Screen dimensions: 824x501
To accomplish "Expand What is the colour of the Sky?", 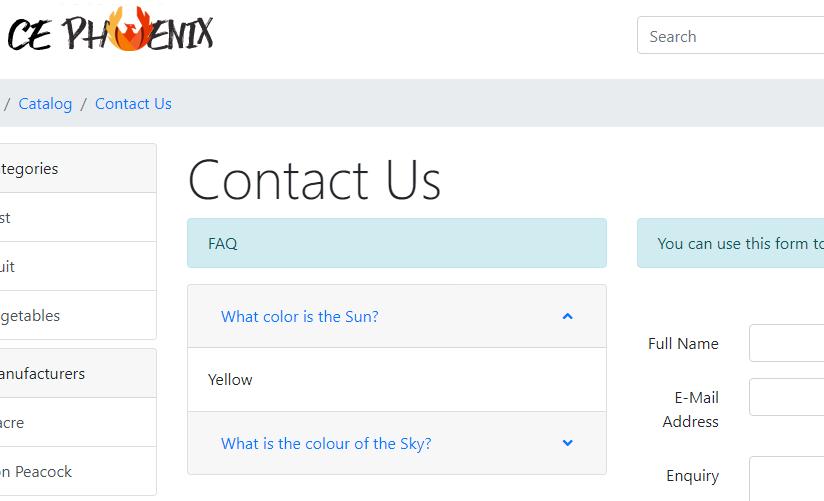I will click(x=326, y=444).
